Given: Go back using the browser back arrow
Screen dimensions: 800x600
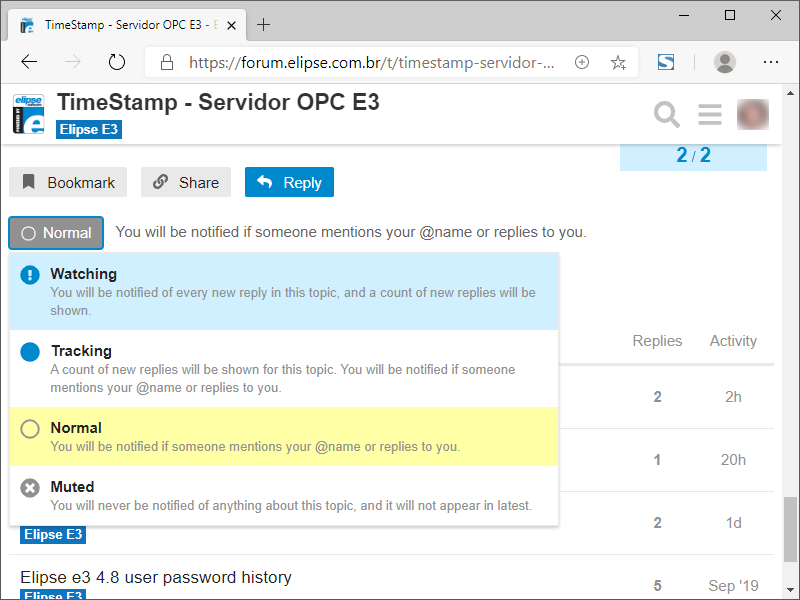Looking at the screenshot, I should (x=29, y=62).
